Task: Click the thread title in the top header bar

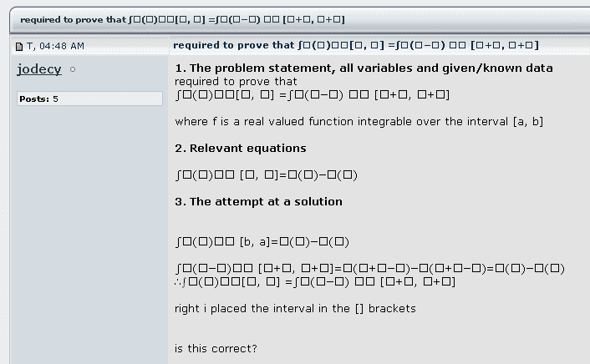Action: [x=182, y=19]
